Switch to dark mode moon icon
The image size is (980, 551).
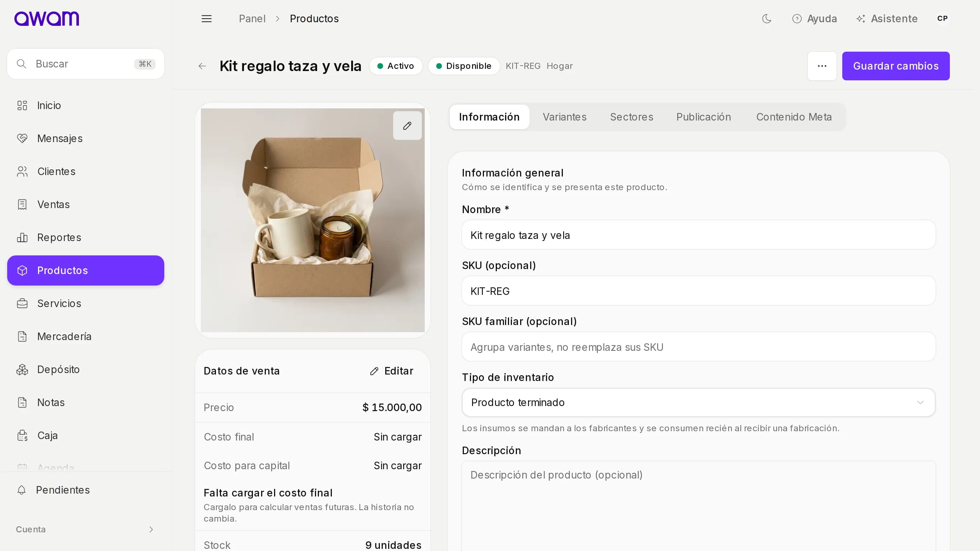tap(767, 19)
